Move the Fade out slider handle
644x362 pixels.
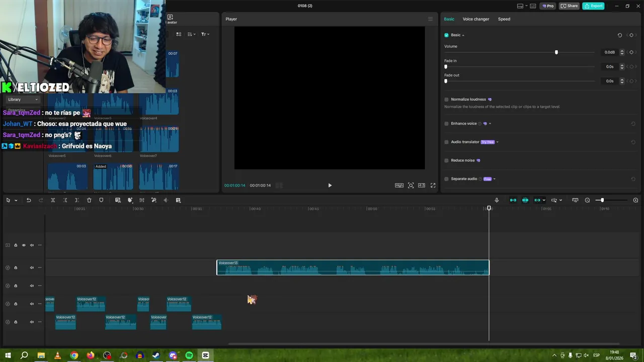446,81
